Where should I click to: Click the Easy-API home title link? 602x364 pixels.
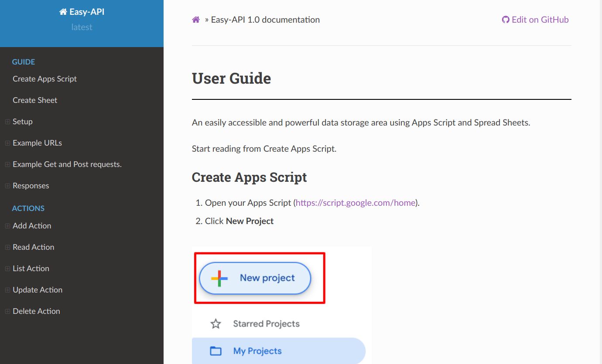click(x=82, y=12)
